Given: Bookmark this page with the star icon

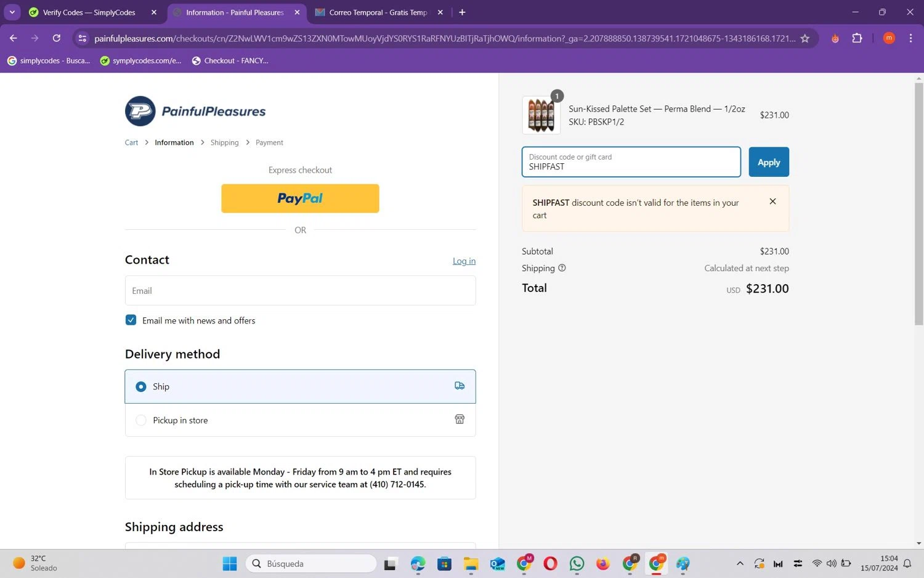Looking at the screenshot, I should [x=804, y=38].
